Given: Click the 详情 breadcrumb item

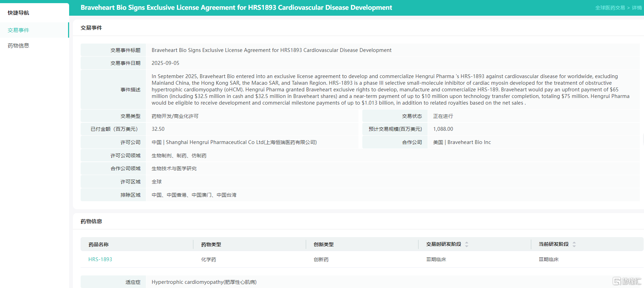Looking at the screenshot, I should pos(637,8).
